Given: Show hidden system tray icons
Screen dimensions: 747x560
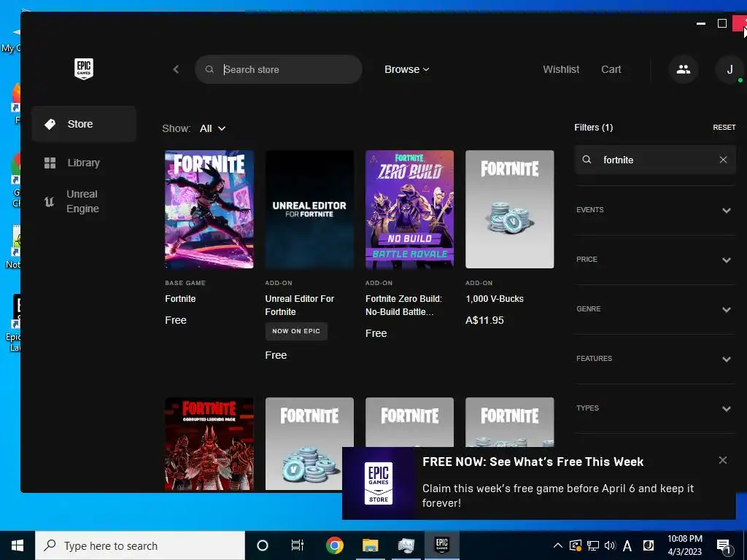Looking at the screenshot, I should tap(558, 545).
